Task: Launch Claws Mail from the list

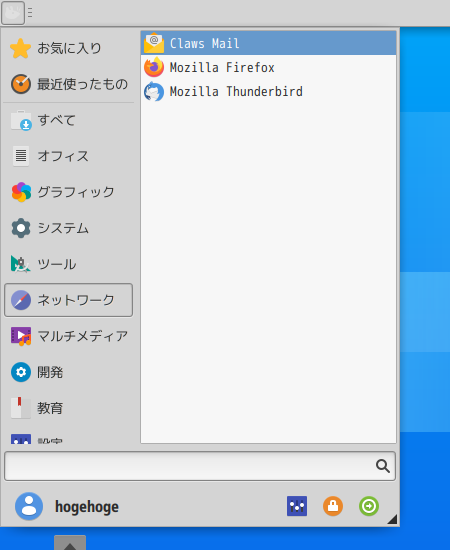Action: 268,43
